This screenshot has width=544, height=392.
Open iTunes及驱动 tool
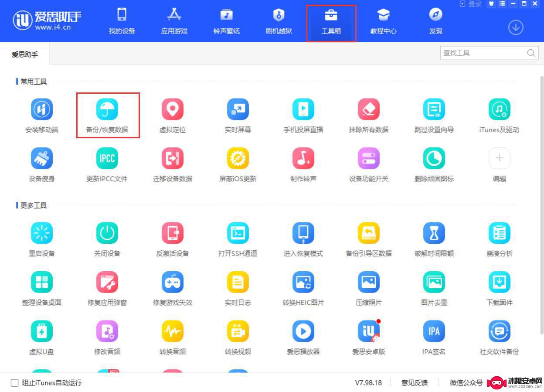(x=500, y=109)
